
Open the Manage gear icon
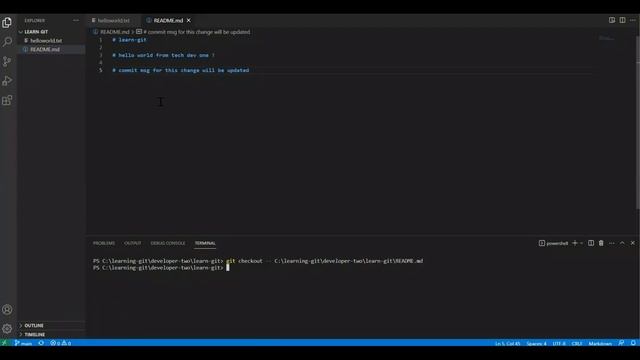[7, 329]
